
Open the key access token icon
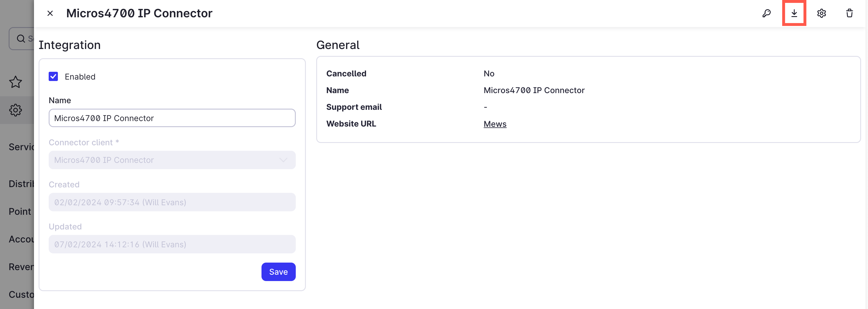pos(767,14)
